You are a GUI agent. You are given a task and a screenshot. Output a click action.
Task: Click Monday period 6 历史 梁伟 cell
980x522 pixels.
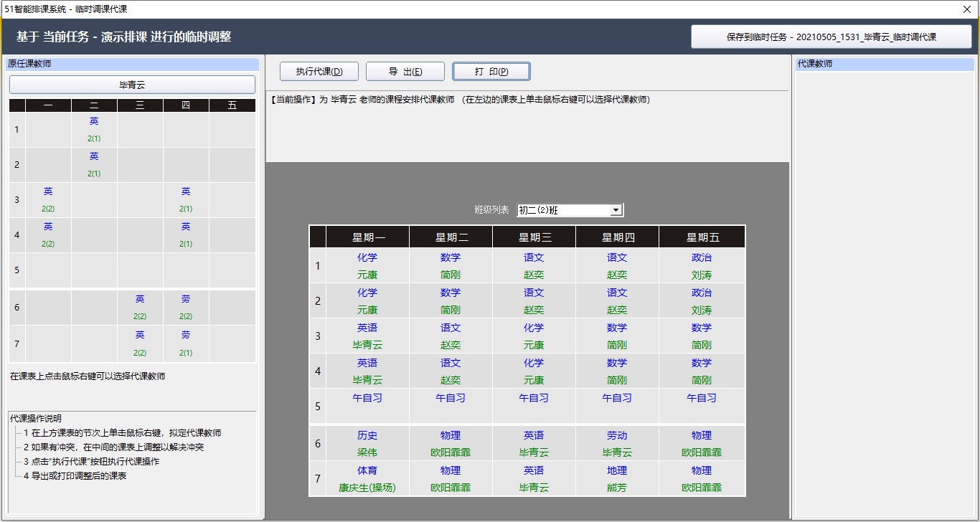coord(367,443)
